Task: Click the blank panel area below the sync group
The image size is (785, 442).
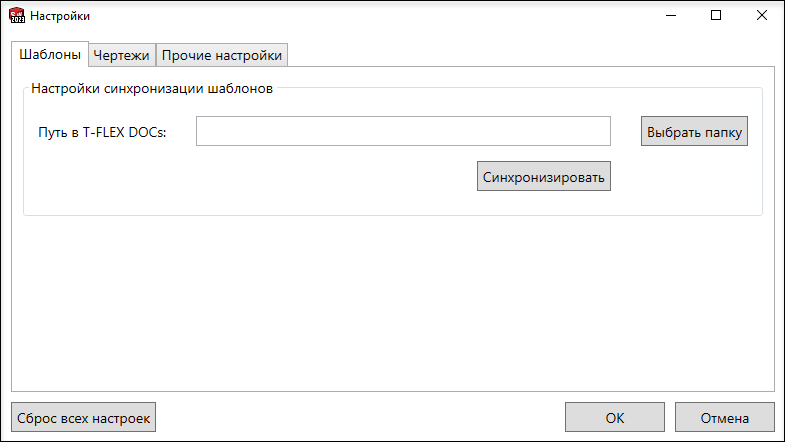Action: click(393, 303)
